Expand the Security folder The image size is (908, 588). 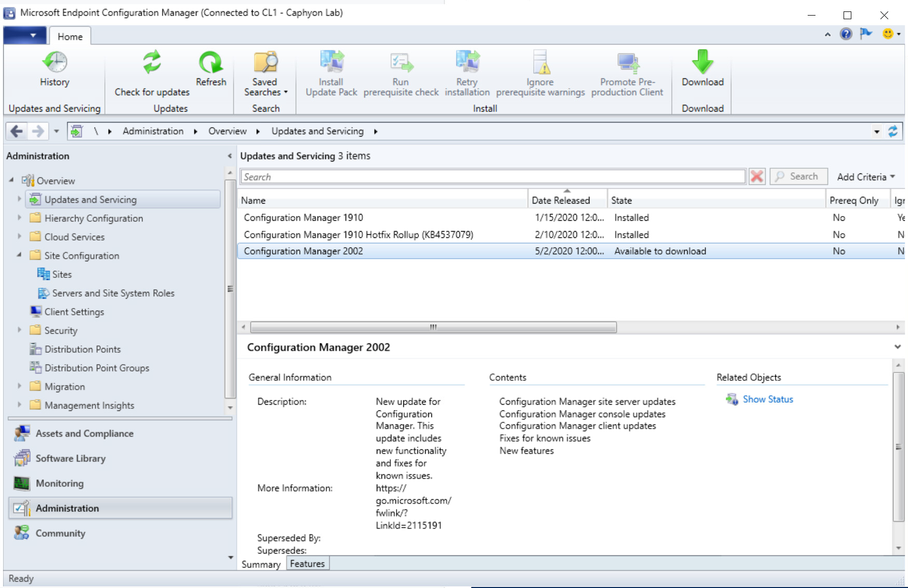[19, 330]
